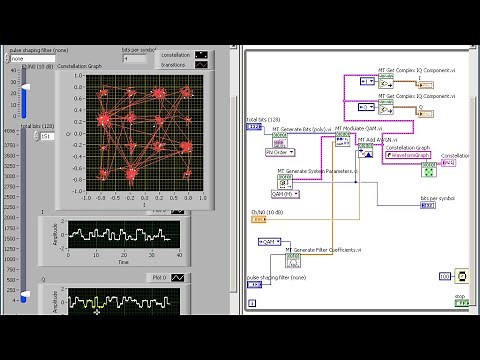480x360 pixels.
Task: Click the WaveformGraph property node
Action: (408, 155)
